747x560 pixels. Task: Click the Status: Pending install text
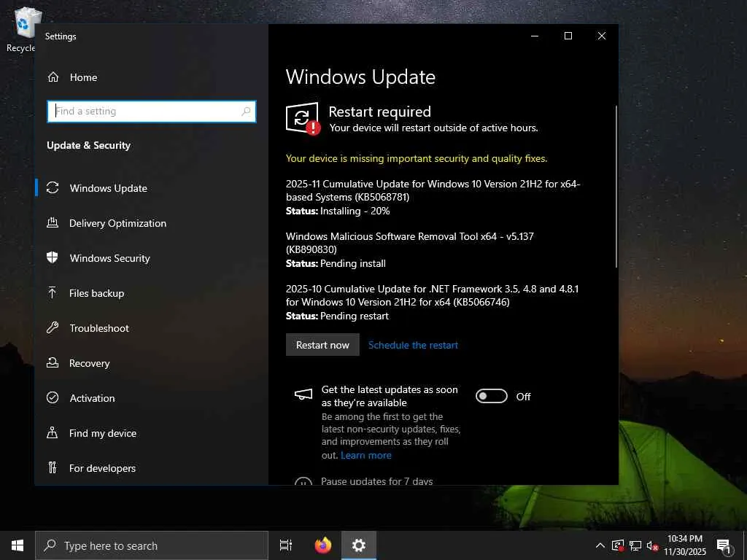pos(336,263)
